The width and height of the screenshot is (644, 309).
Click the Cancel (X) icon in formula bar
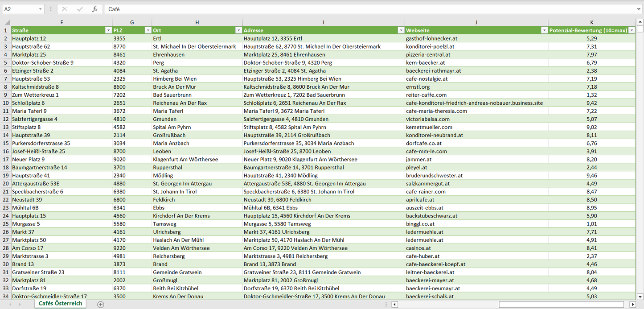click(64, 8)
